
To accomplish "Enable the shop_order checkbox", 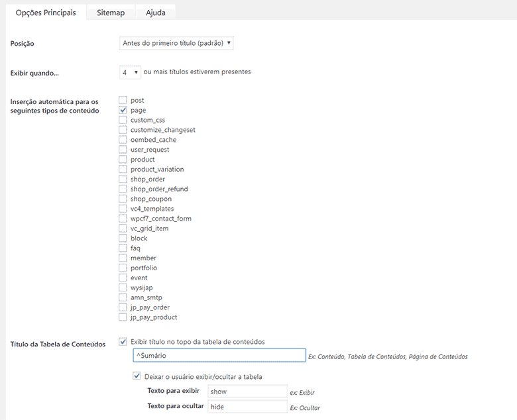I will tap(123, 179).
